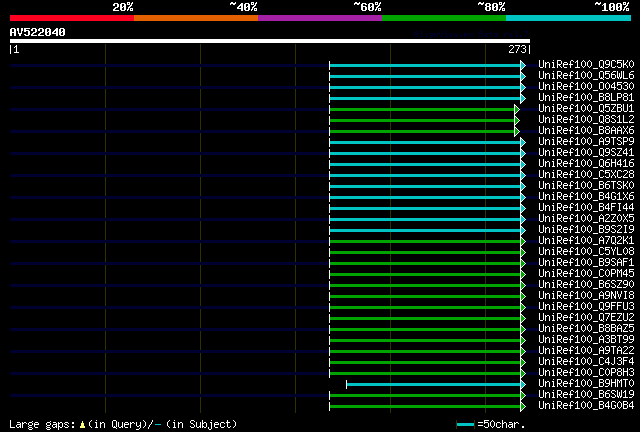
Task: Select the UniRef100_Q6H416 label
Action: [x=586, y=164]
